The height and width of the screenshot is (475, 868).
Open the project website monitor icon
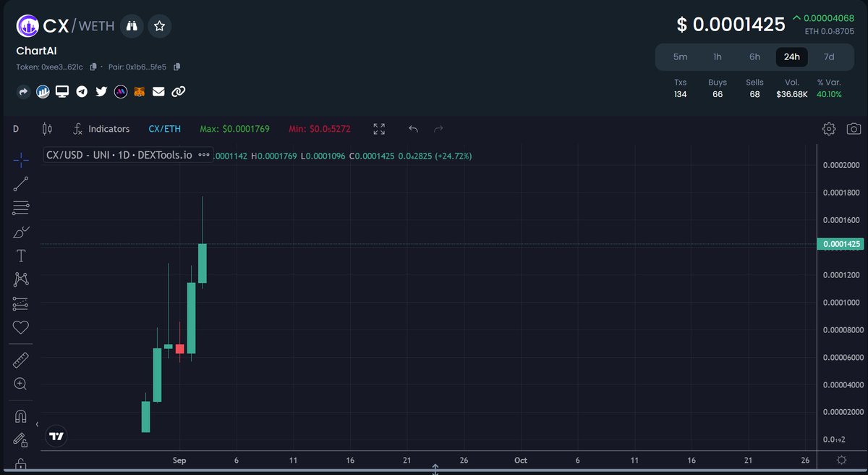[63, 92]
